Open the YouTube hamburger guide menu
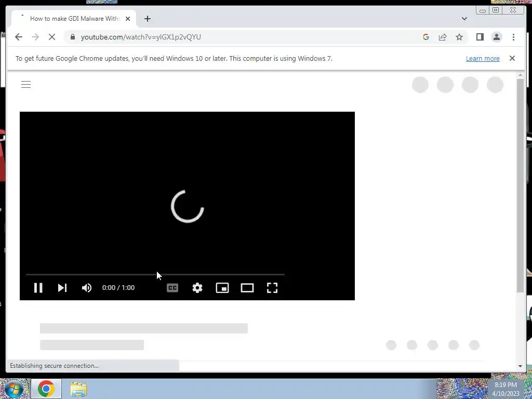 click(x=26, y=85)
